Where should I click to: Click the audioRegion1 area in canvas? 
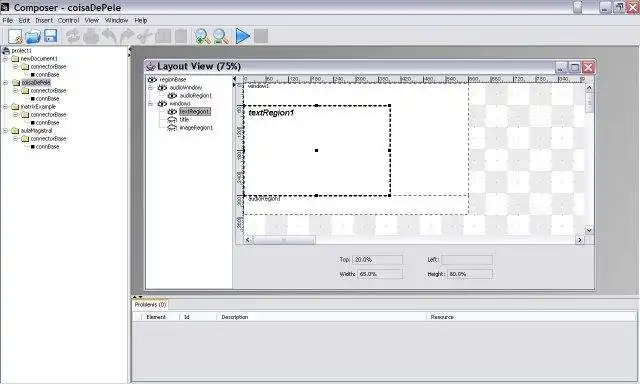356,205
